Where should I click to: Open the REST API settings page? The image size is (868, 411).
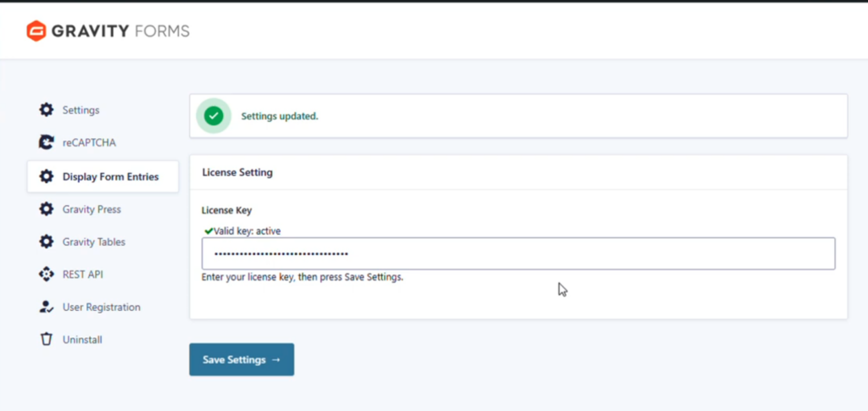click(82, 275)
